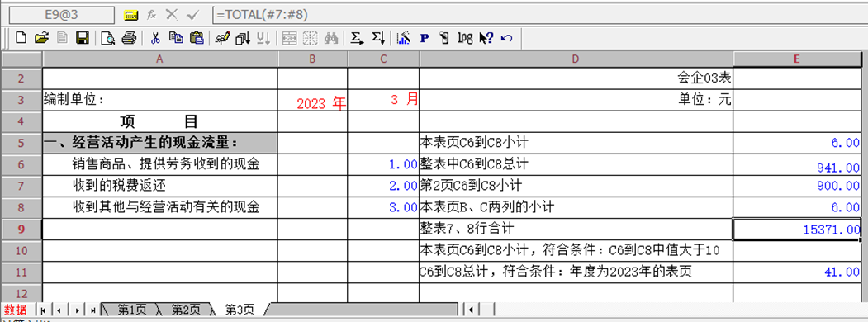The image size is (868, 322).
Task: Click the chart wizard icon
Action: point(404,38)
